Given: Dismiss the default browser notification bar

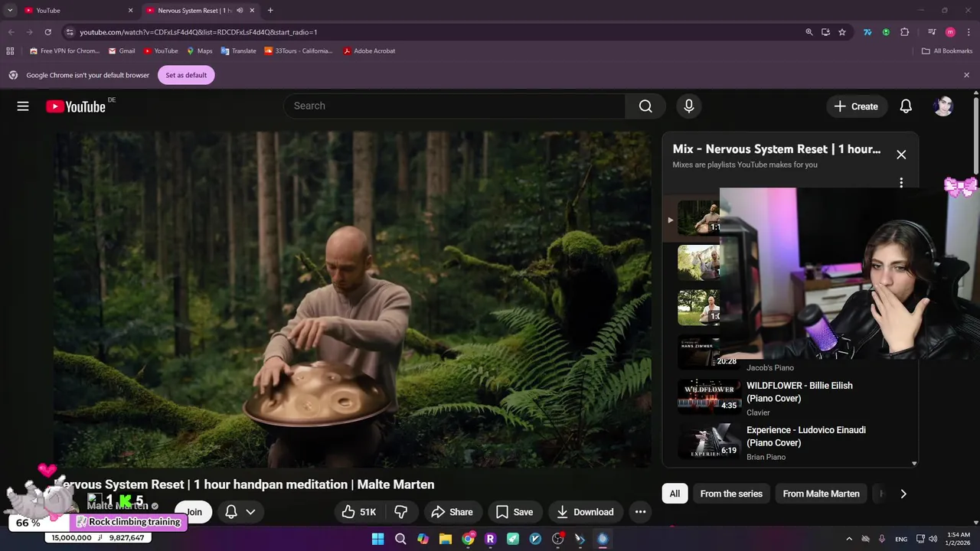Looking at the screenshot, I should [966, 75].
